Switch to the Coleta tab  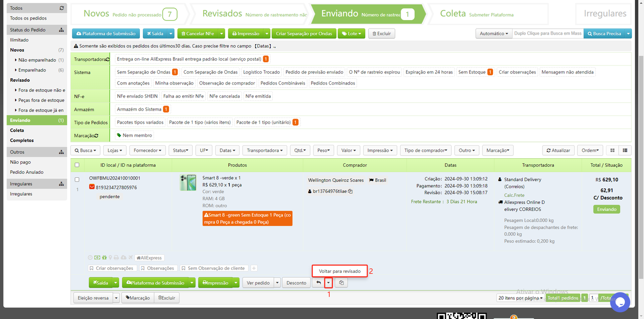click(x=452, y=14)
